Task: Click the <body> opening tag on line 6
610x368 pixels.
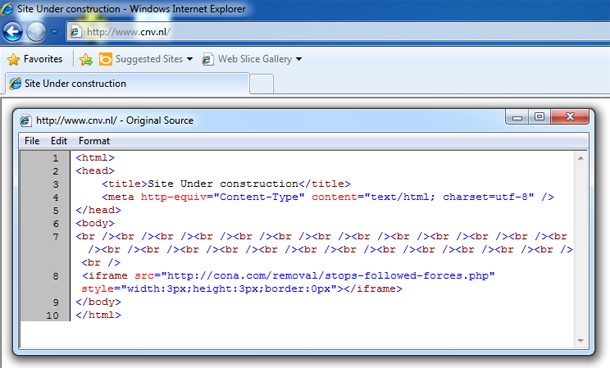Action: click(95, 223)
